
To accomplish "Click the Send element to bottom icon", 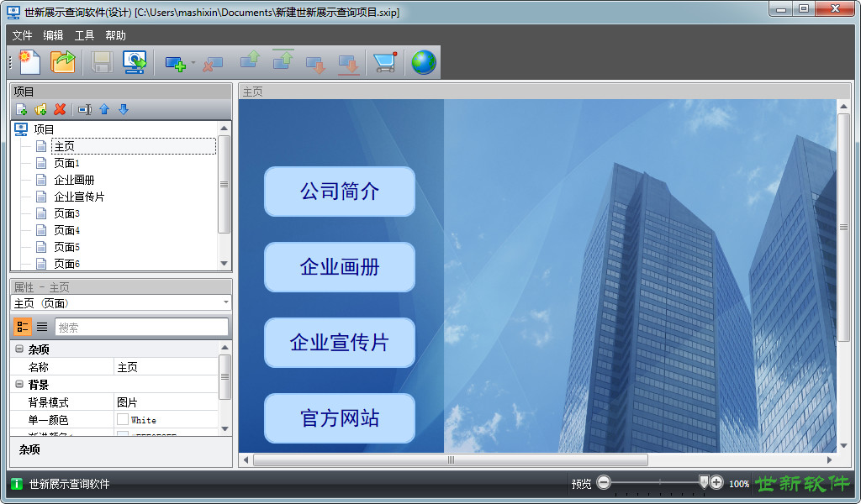I will [348, 64].
